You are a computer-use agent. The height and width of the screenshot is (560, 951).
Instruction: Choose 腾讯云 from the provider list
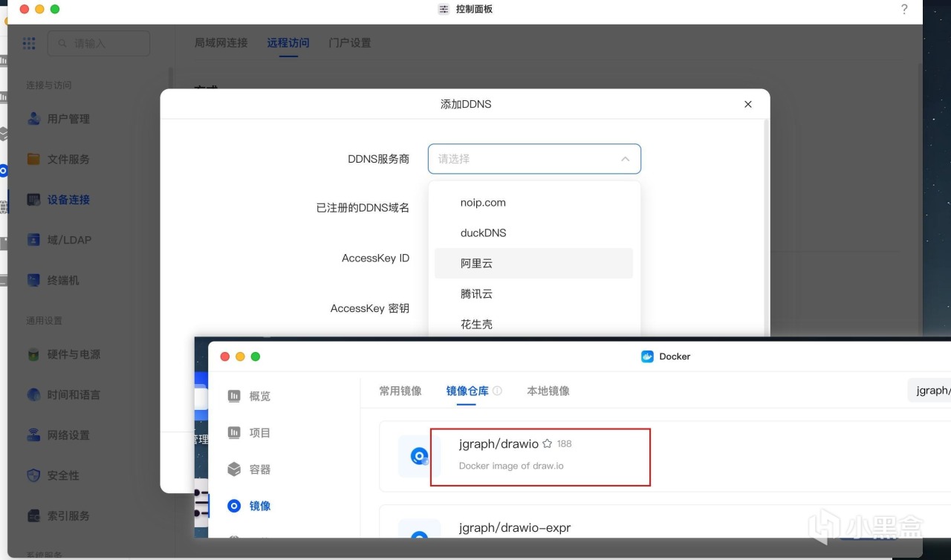pos(533,294)
